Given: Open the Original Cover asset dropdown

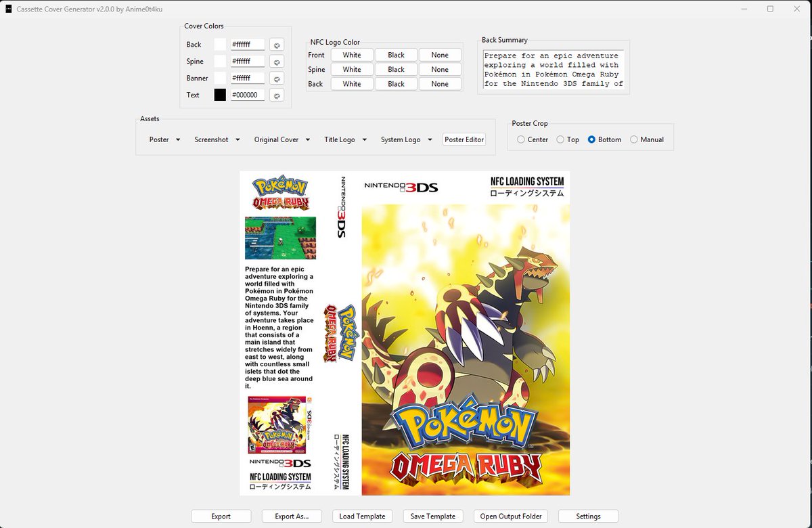Looking at the screenshot, I should pos(282,139).
